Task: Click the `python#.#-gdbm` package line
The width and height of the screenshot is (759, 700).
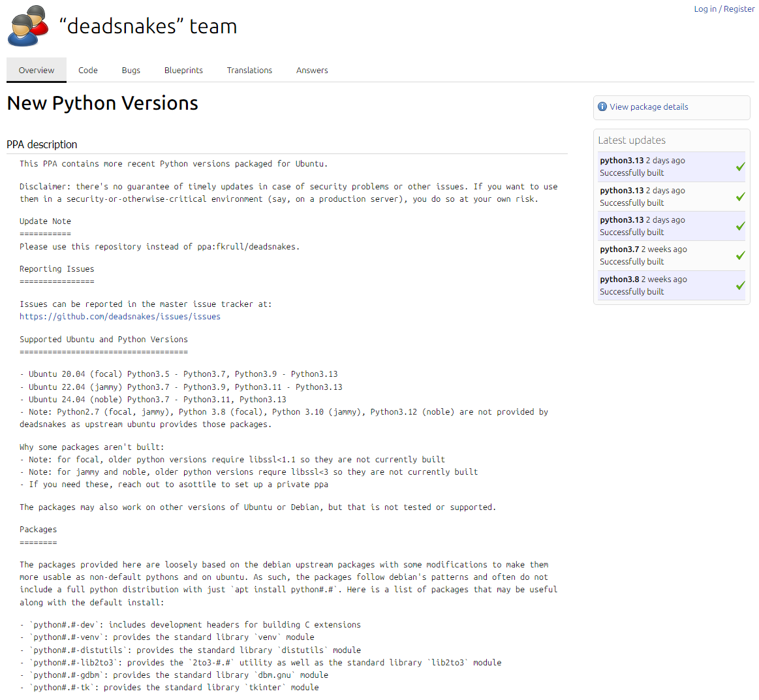Action: pos(174,675)
